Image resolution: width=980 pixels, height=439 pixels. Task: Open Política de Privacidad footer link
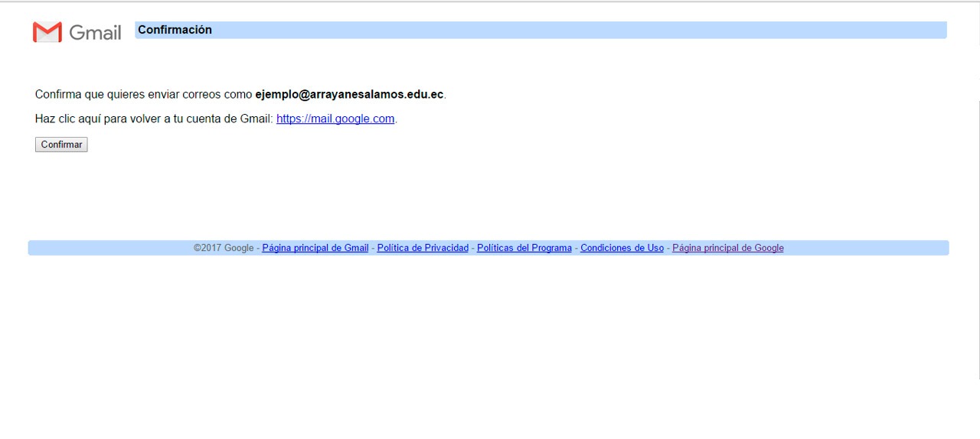click(x=423, y=248)
